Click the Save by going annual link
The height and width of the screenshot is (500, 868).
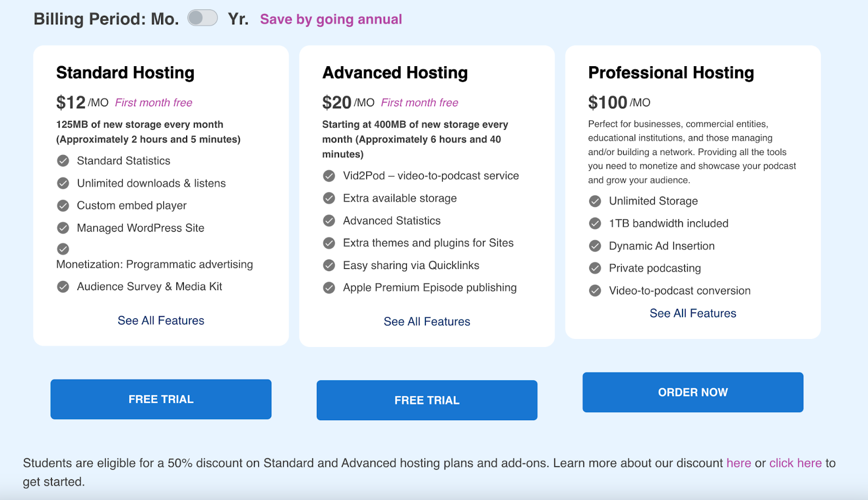tap(331, 19)
